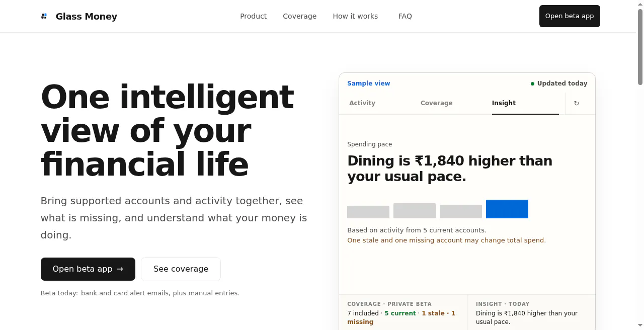Click the tallest gray spending bar
The width and height of the screenshot is (644, 330).
pos(415,211)
